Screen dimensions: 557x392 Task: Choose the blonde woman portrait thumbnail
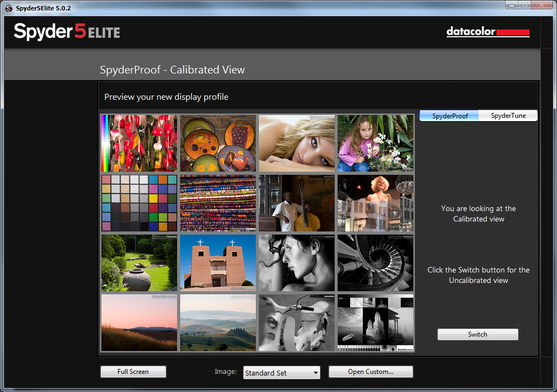[297, 143]
